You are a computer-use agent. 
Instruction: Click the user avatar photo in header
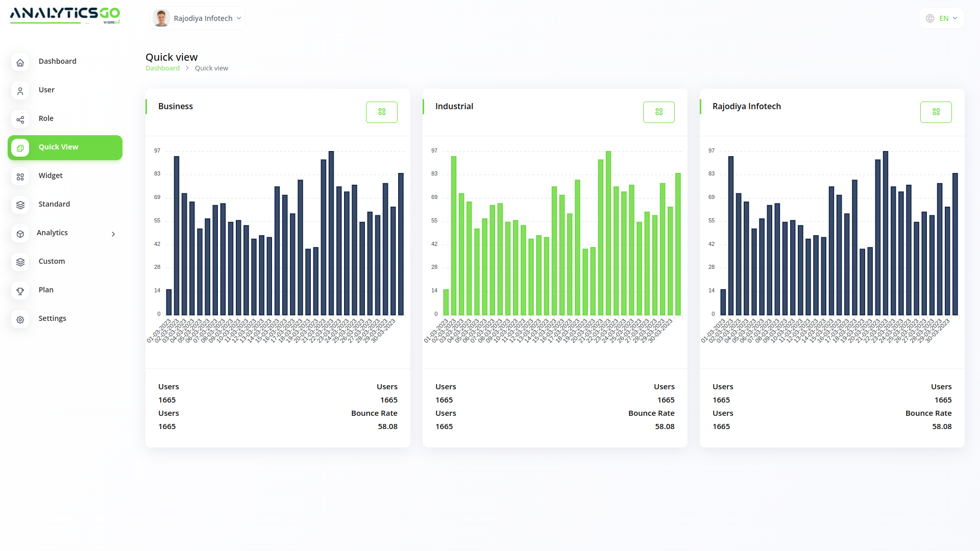pyautogui.click(x=161, y=18)
